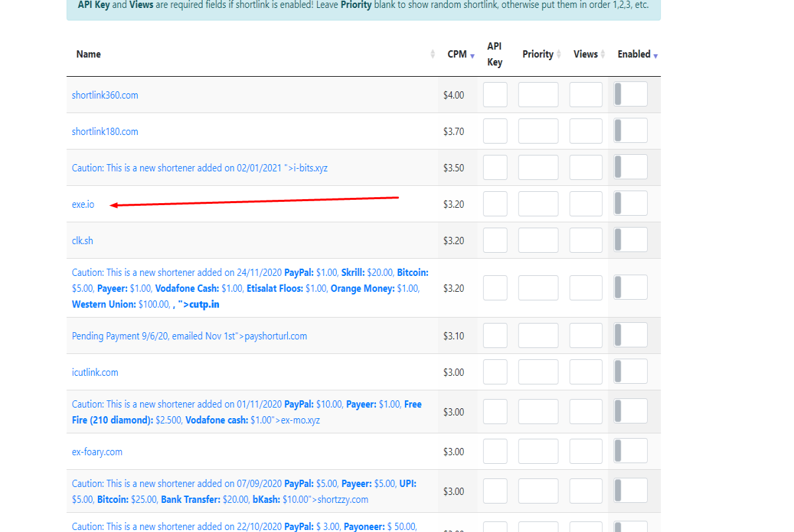Focus API Key field for shortlink360.com
This screenshot has width=794, height=532.
point(495,95)
